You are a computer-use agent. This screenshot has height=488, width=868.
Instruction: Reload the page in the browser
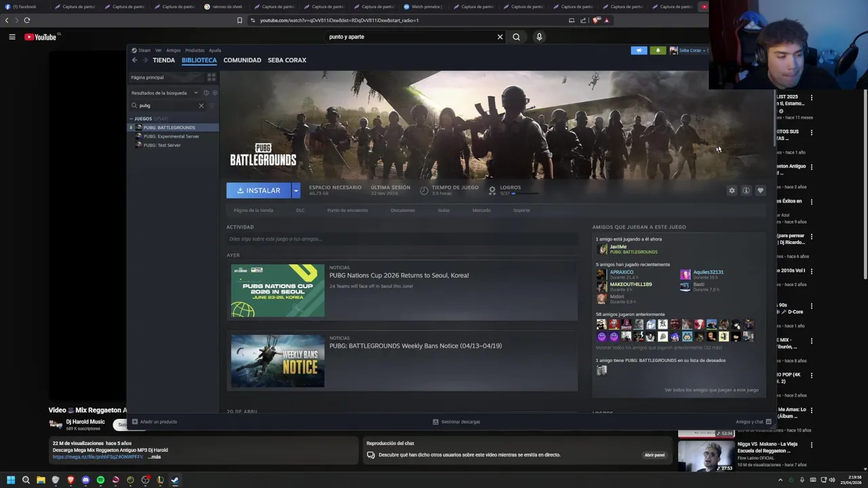(x=27, y=20)
